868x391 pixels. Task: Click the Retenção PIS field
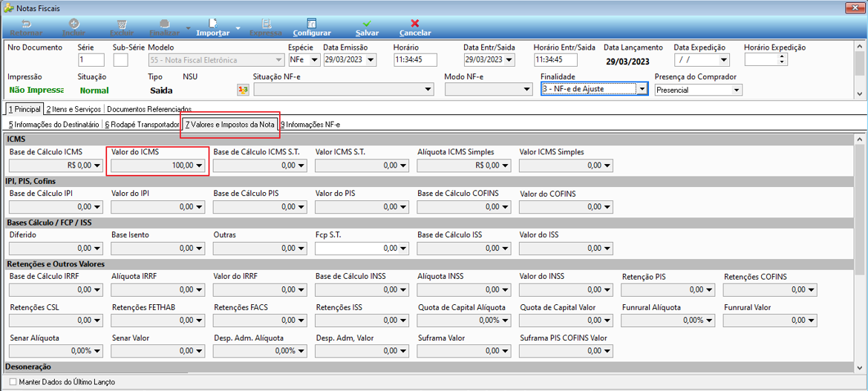(x=668, y=289)
